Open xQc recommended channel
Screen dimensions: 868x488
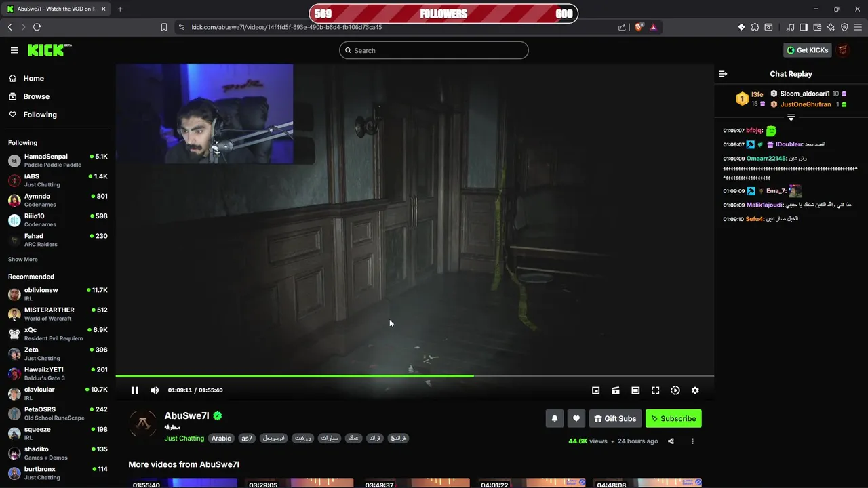point(58,333)
